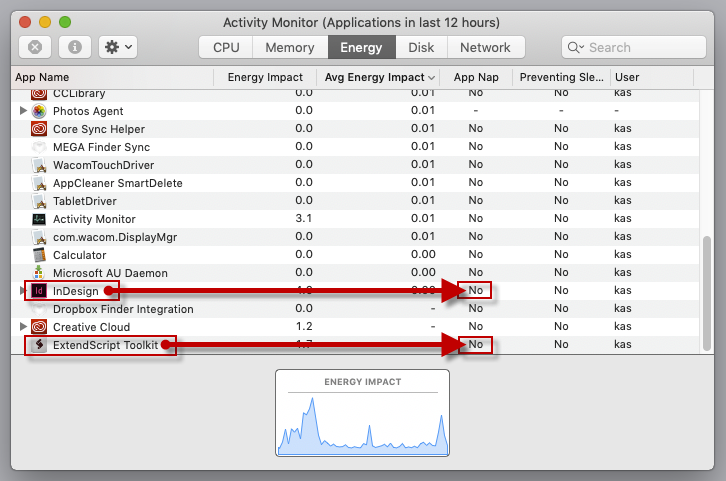This screenshot has height=481, width=726.
Task: Click the Microsoft AU Daemon icon
Action: point(39,273)
